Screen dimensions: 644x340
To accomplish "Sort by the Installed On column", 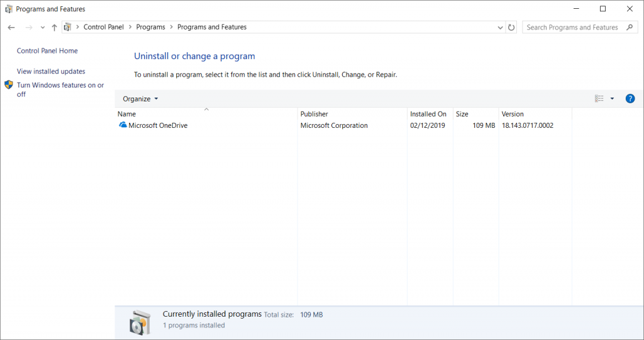I will click(430, 114).
